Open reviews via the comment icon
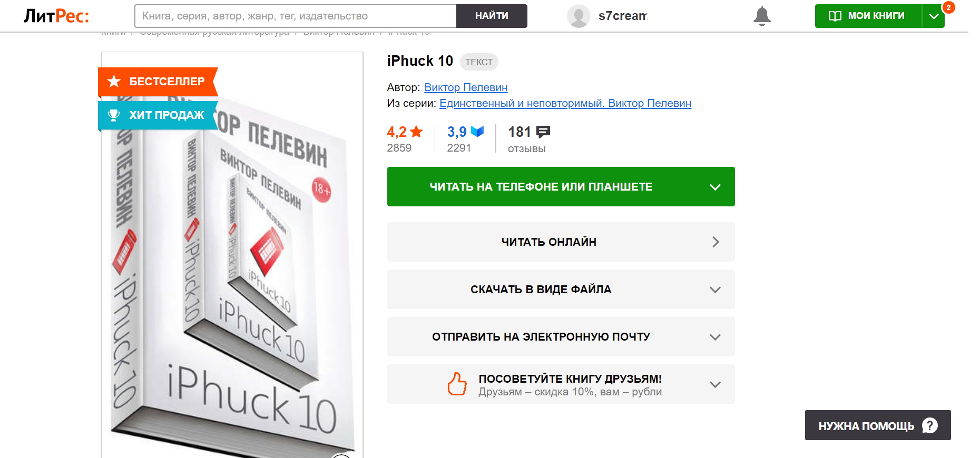980x458 pixels. coord(543,132)
